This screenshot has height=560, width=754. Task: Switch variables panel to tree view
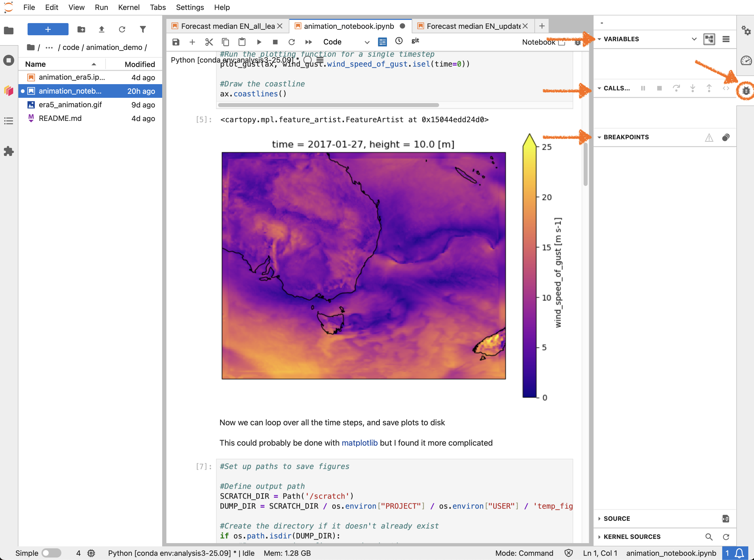pyautogui.click(x=709, y=39)
